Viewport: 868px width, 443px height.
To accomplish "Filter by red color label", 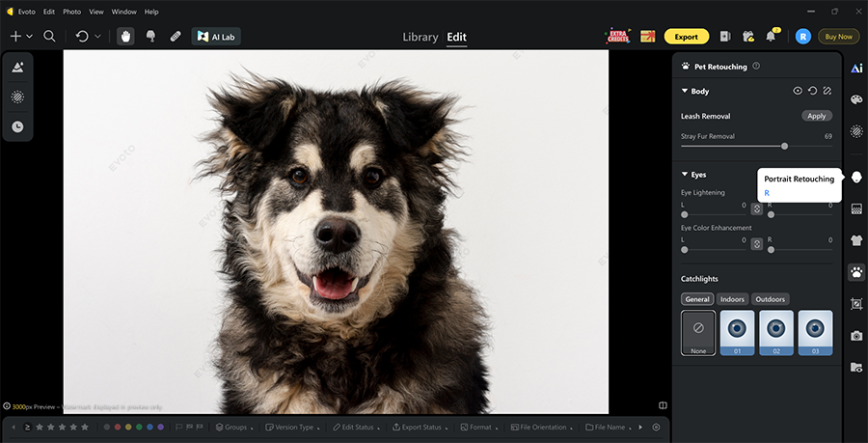I will (118, 427).
